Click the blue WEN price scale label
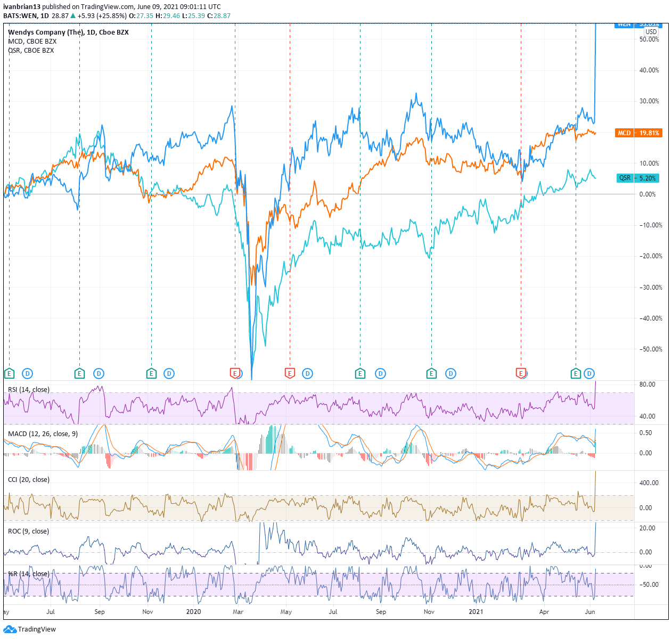This screenshot has height=639, width=672. click(x=637, y=24)
